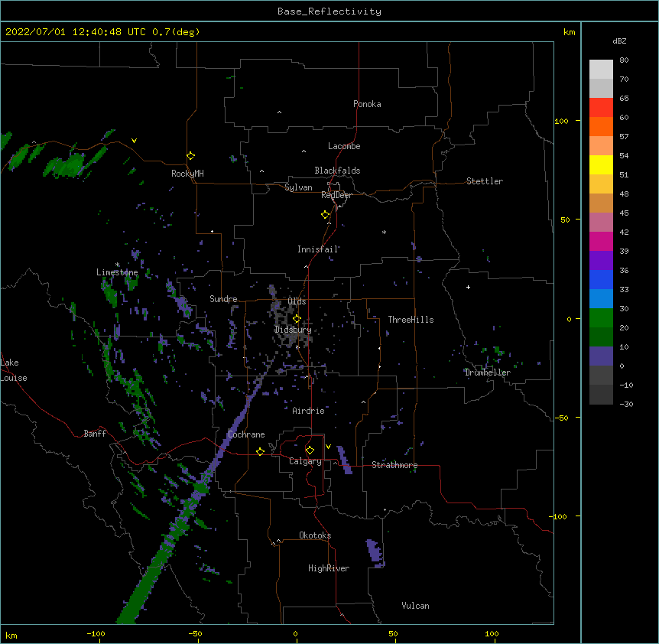Click the Calgary city label

point(305,461)
